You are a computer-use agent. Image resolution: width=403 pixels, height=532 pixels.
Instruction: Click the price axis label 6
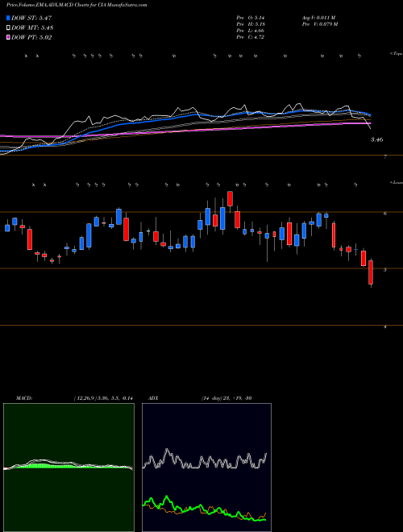pyautogui.click(x=385, y=214)
